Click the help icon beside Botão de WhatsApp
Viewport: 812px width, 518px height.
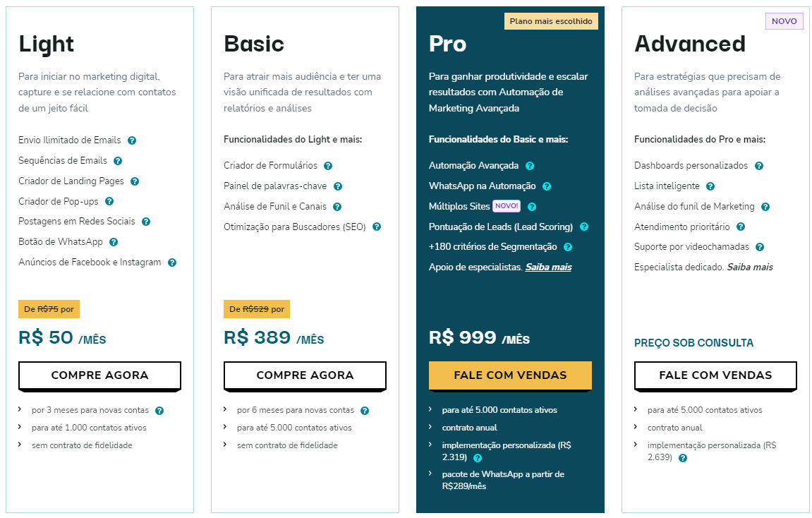pos(114,241)
